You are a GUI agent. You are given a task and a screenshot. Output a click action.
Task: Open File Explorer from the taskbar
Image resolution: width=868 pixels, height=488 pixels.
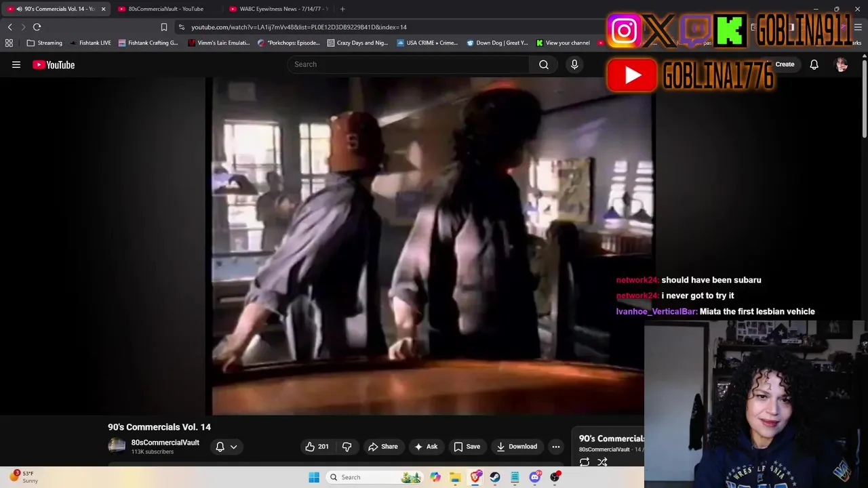[455, 477]
